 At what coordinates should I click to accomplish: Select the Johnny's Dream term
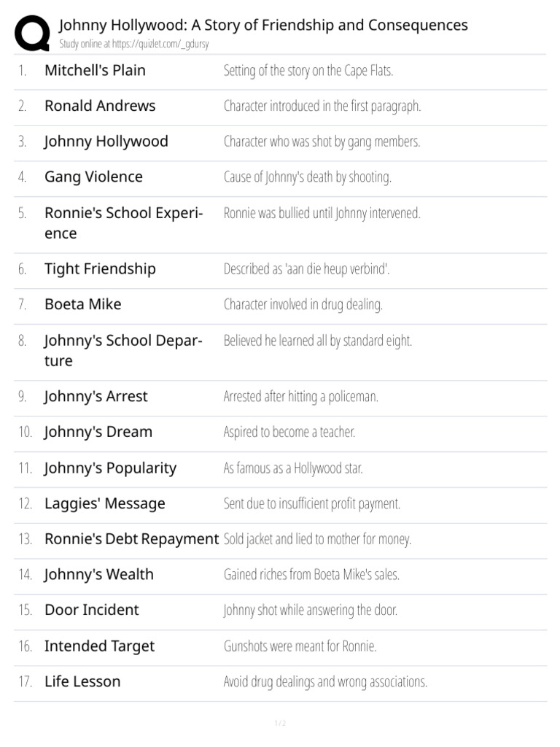[98, 432]
